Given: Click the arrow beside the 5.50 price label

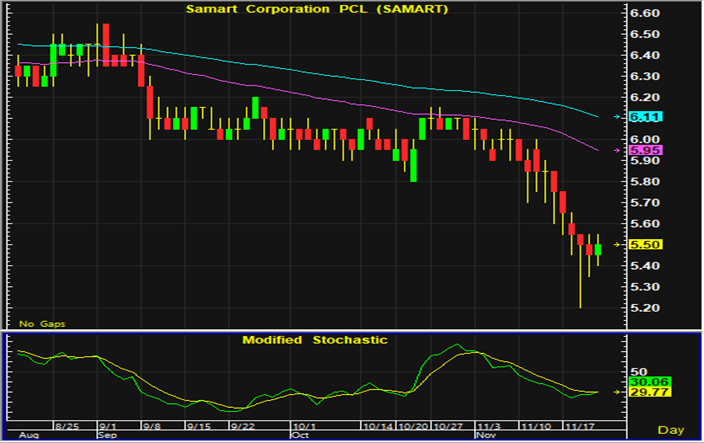Looking at the screenshot, I should (x=616, y=244).
